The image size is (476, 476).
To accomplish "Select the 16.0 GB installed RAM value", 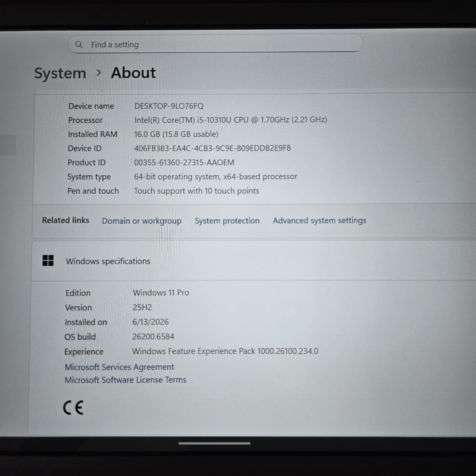I will (176, 134).
